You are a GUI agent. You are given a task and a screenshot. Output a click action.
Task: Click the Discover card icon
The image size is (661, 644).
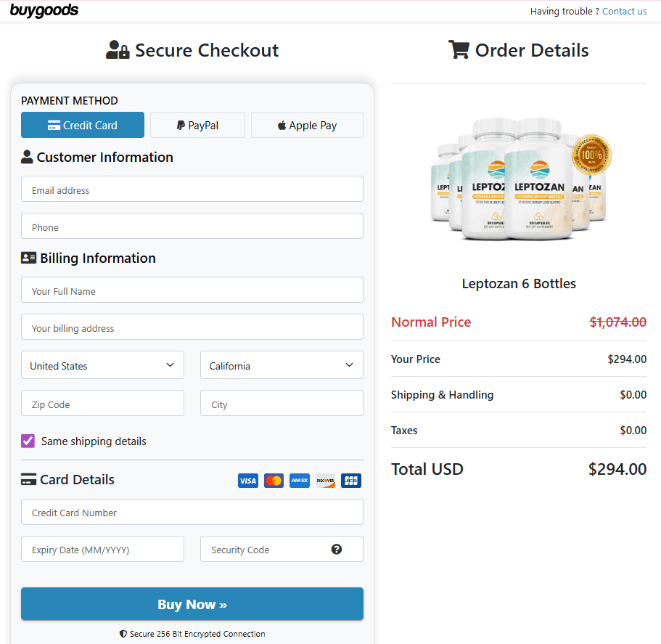pos(325,481)
